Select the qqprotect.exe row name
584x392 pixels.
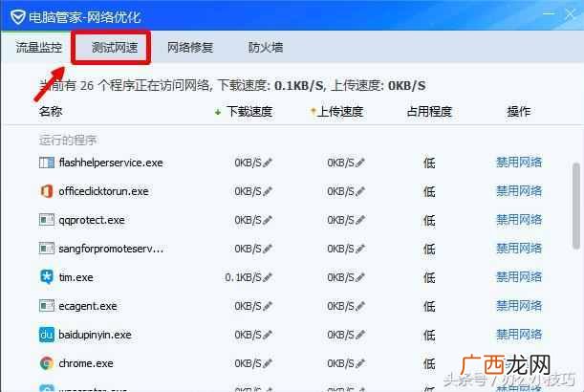point(92,220)
